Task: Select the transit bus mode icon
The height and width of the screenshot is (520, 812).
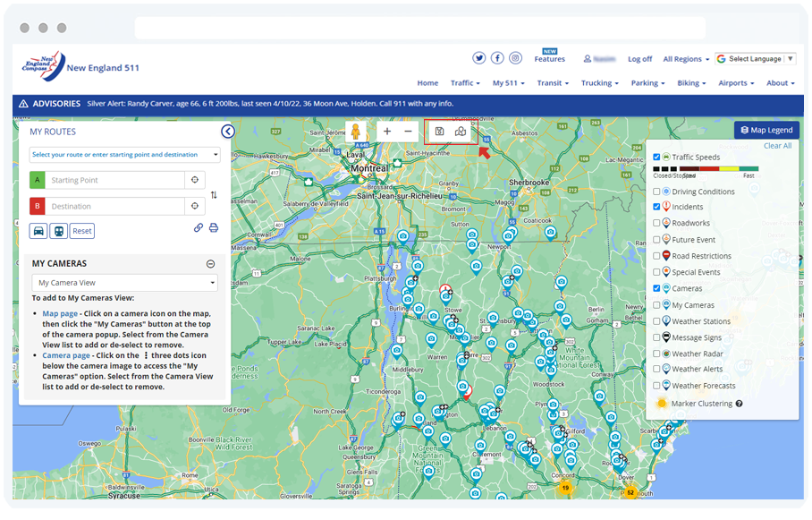Action: point(58,230)
